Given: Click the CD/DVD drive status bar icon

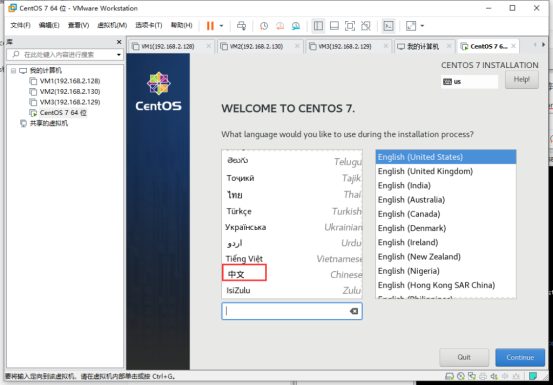Looking at the screenshot, I should click(x=461, y=376).
